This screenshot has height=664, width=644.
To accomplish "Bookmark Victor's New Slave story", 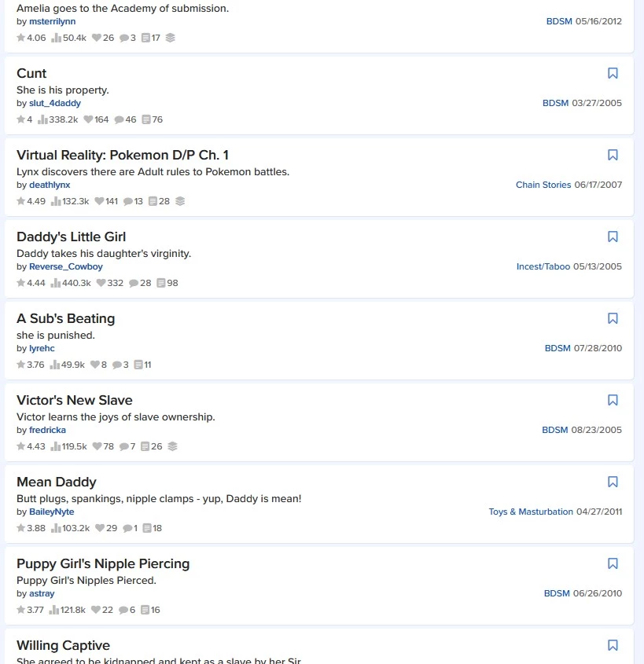I will (613, 400).
